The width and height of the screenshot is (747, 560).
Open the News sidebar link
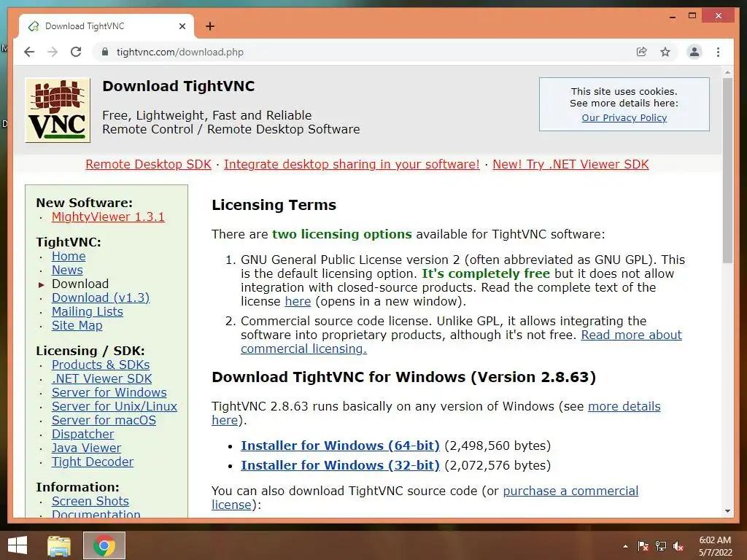[67, 270]
